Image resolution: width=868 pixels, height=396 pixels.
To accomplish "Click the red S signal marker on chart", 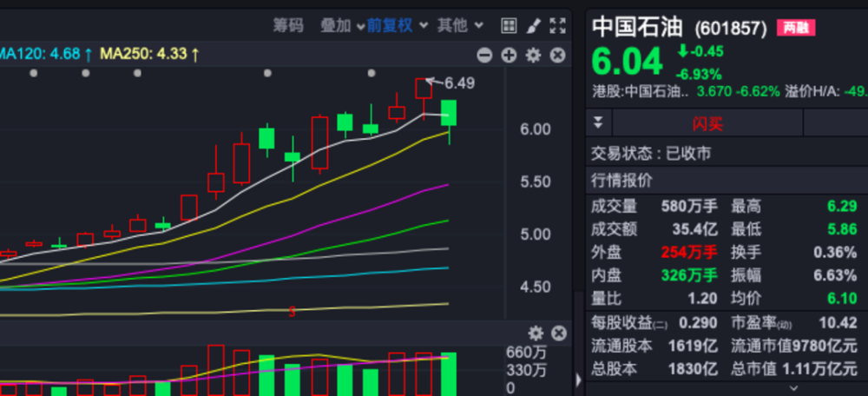I will (x=292, y=313).
